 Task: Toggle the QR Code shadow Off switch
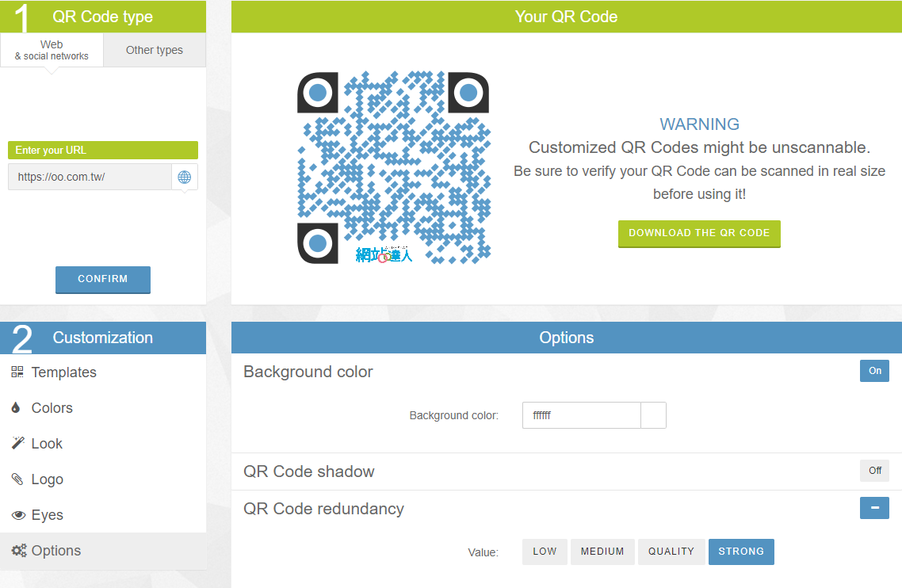[x=874, y=471]
